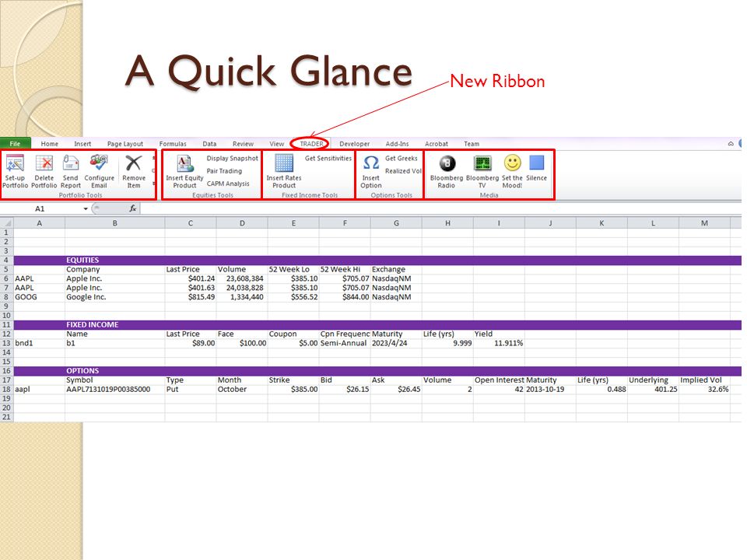Select the AAPL7131019P00385000 symbol cell
This screenshot has height=560, width=747.
click(x=115, y=389)
